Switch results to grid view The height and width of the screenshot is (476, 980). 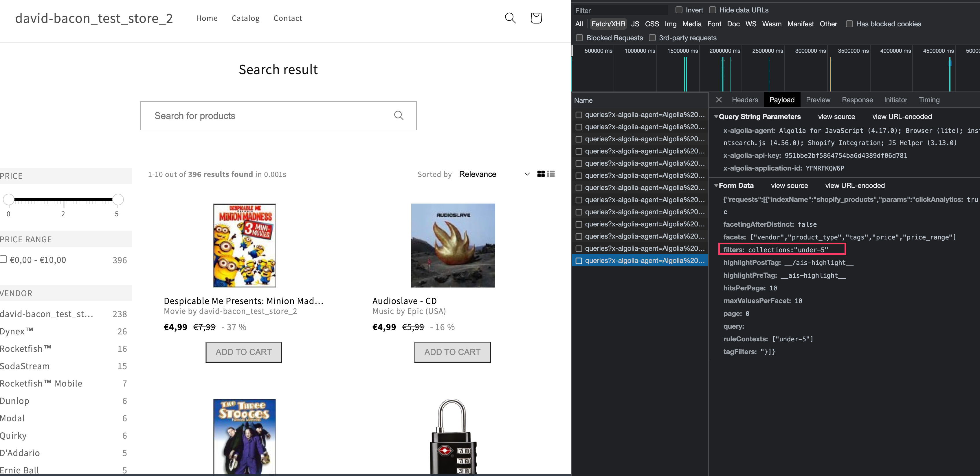(541, 174)
